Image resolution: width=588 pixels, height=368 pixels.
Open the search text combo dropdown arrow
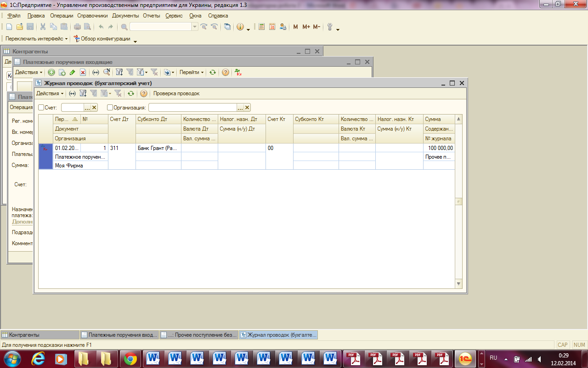click(195, 27)
